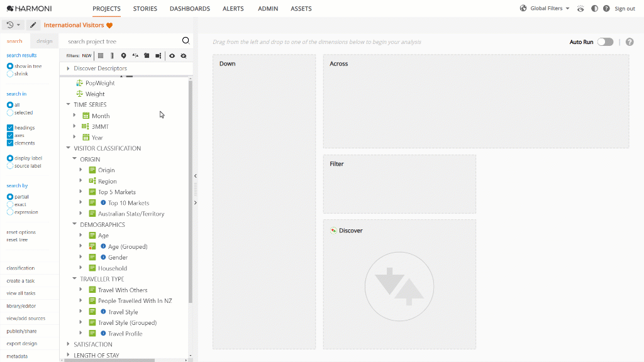This screenshot has width=644, height=362.
Task: Click the hierarchy node filter icon
Action: (x=158, y=56)
